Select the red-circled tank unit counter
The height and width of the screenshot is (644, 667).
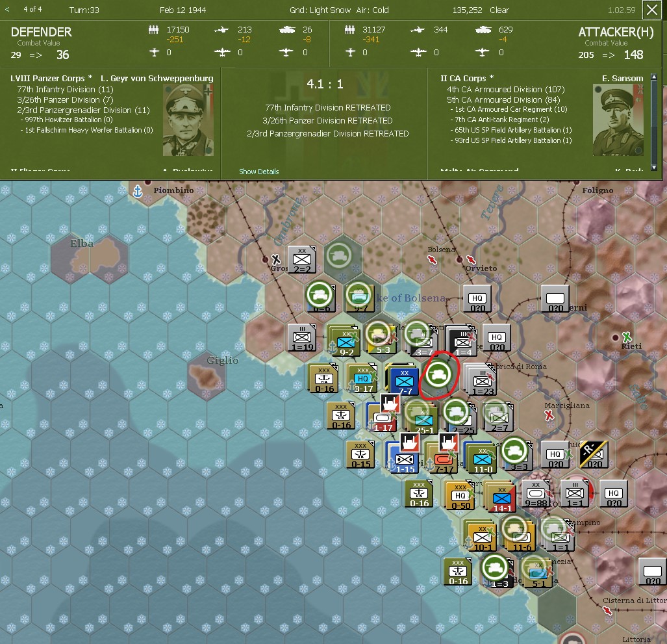[438, 374]
